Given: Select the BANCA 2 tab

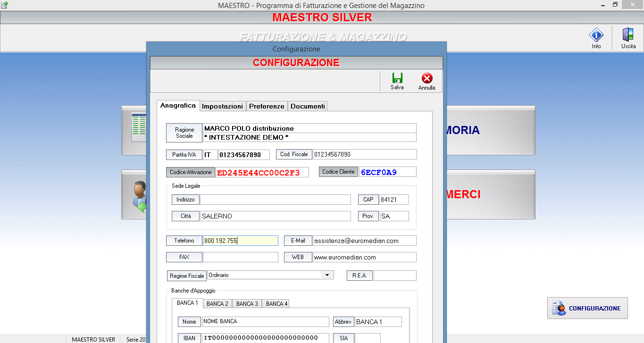Looking at the screenshot, I should tap(217, 304).
